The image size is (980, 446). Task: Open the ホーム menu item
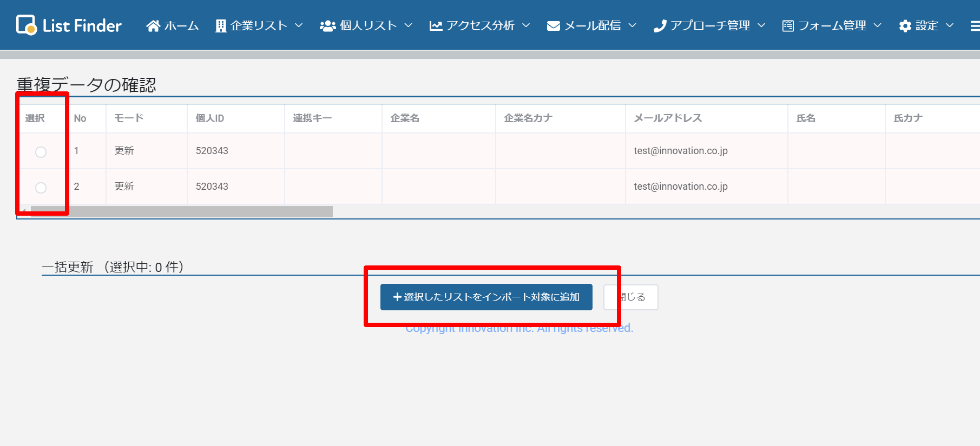tap(181, 25)
